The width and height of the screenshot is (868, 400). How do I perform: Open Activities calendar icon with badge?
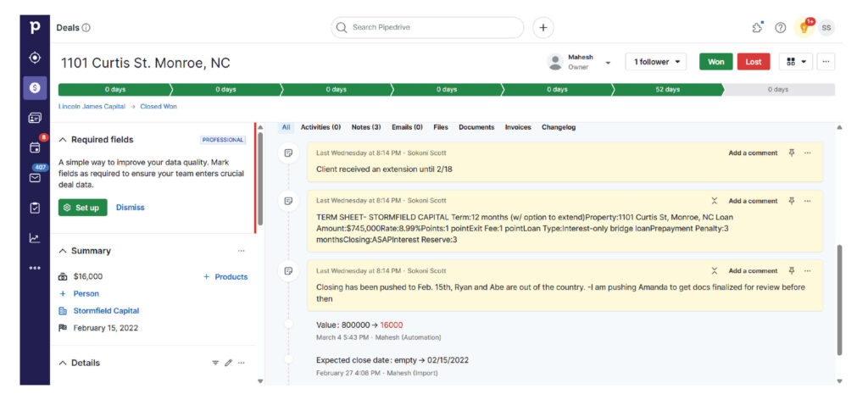(34, 147)
